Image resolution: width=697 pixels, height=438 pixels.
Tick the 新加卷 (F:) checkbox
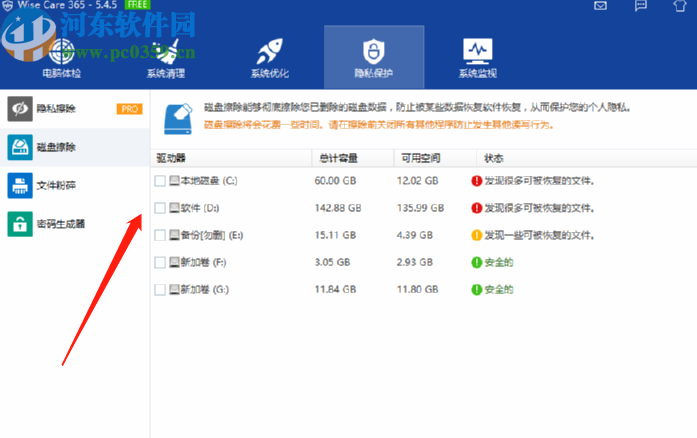tap(160, 262)
